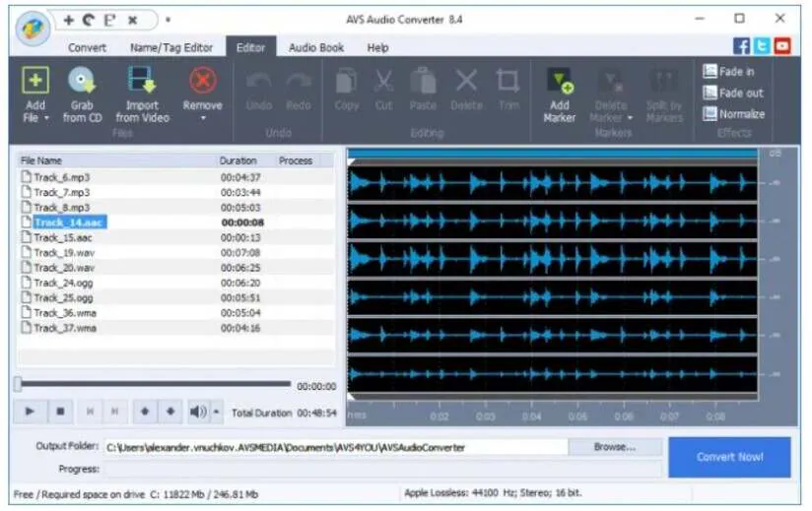Click the Cut scissors icon
Viewport: 812px width, 511px height.
[383, 81]
